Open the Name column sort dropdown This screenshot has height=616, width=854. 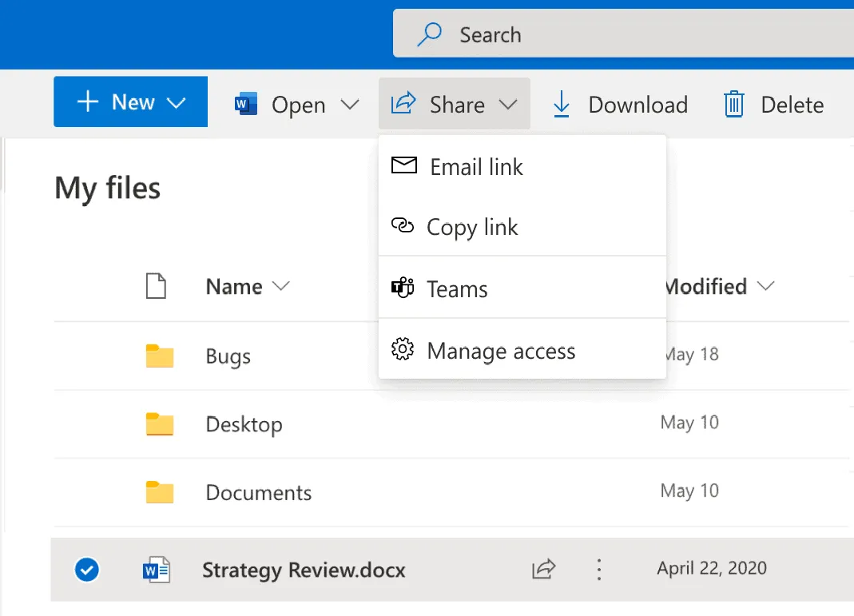pos(282,286)
